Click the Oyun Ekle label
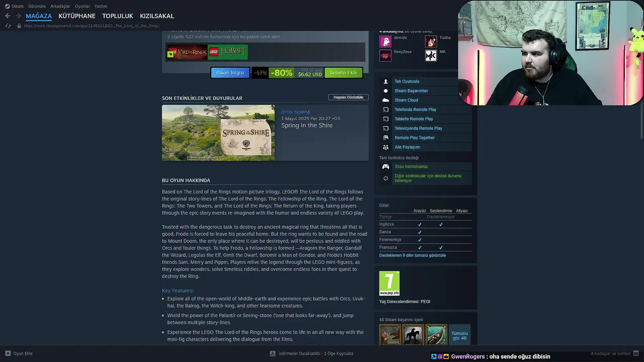This screenshot has width=644, height=362. pos(23,353)
